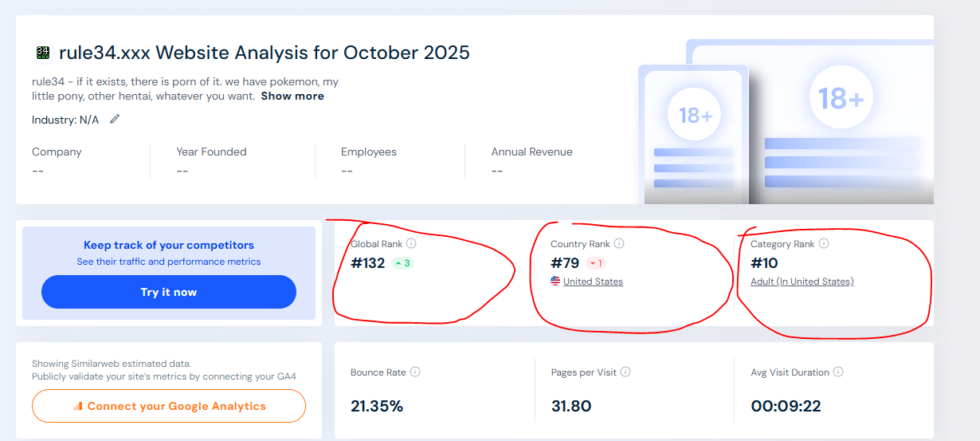
Task: Open the United States country link
Action: tap(593, 282)
